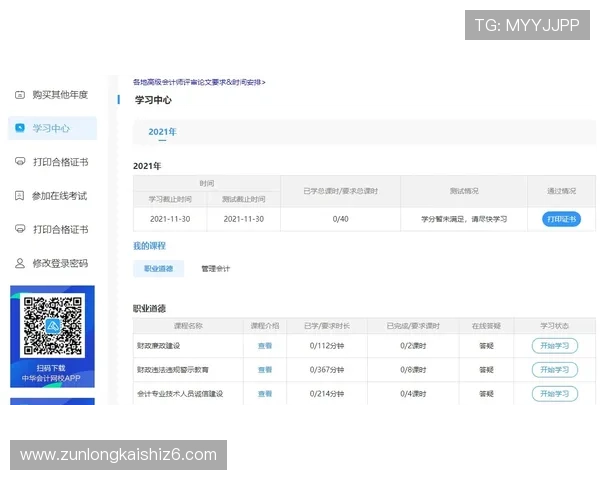Click the 0/2课时 cell

(413, 346)
